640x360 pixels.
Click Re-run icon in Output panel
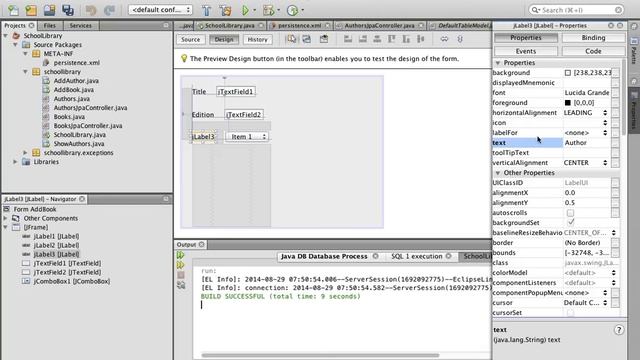[x=180, y=255]
